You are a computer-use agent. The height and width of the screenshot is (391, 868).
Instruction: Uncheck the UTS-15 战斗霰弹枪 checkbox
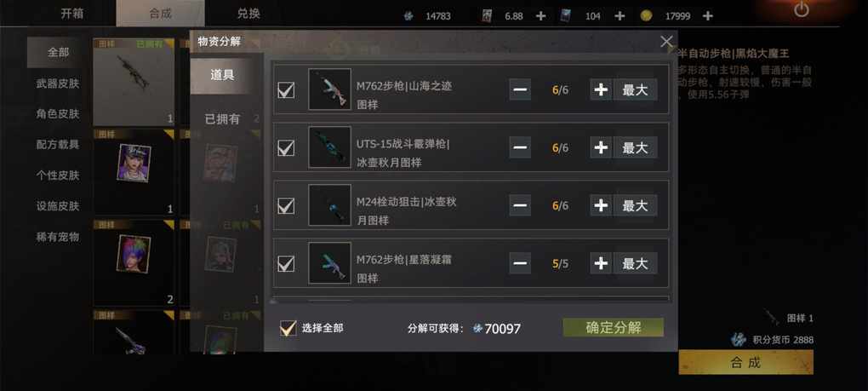[x=286, y=147]
